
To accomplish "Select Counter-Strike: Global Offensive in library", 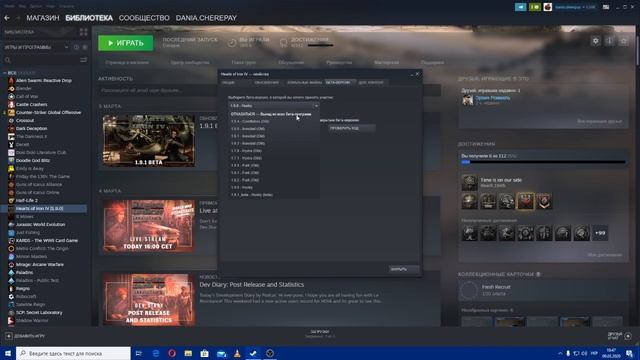I will (49, 113).
